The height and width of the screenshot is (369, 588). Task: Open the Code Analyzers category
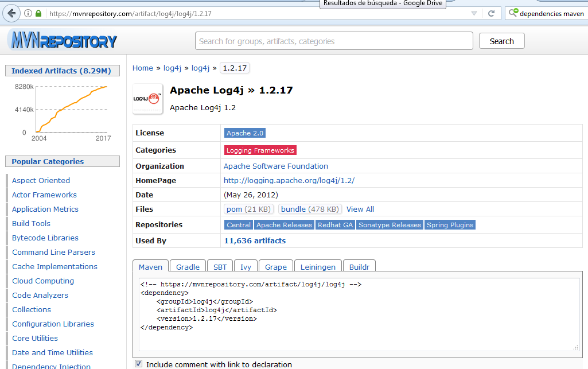[x=40, y=295]
